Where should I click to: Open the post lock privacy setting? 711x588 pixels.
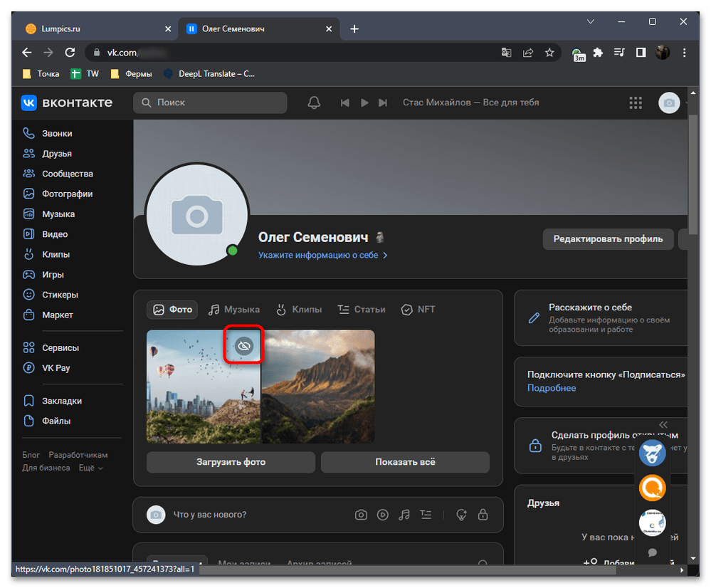483,515
